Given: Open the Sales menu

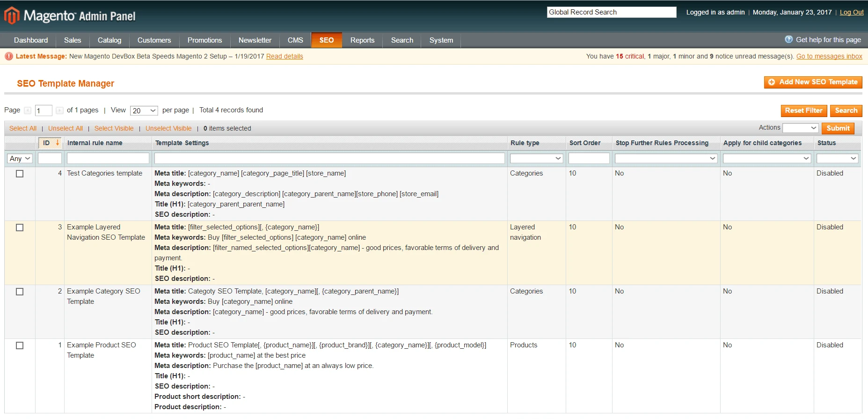Looking at the screenshot, I should 73,40.
